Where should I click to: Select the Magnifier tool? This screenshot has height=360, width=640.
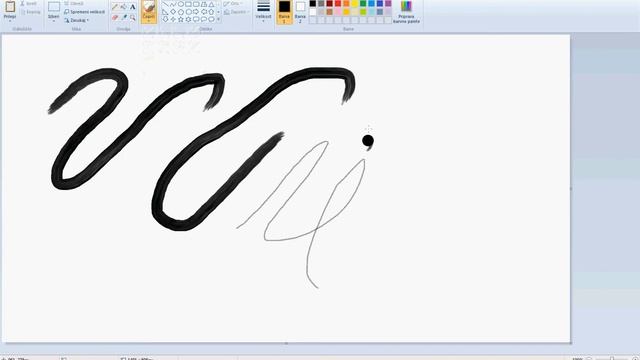point(133,18)
